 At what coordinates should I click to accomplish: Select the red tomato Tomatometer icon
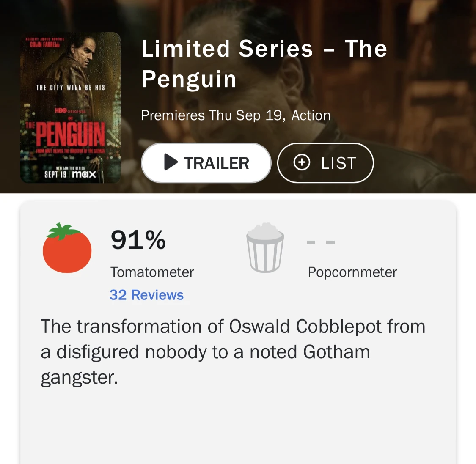tap(66, 250)
